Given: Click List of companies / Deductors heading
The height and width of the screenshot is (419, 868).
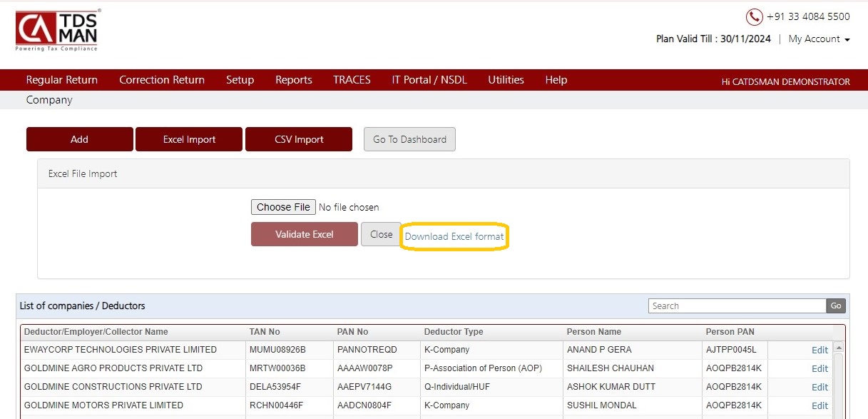Looking at the screenshot, I should (82, 306).
